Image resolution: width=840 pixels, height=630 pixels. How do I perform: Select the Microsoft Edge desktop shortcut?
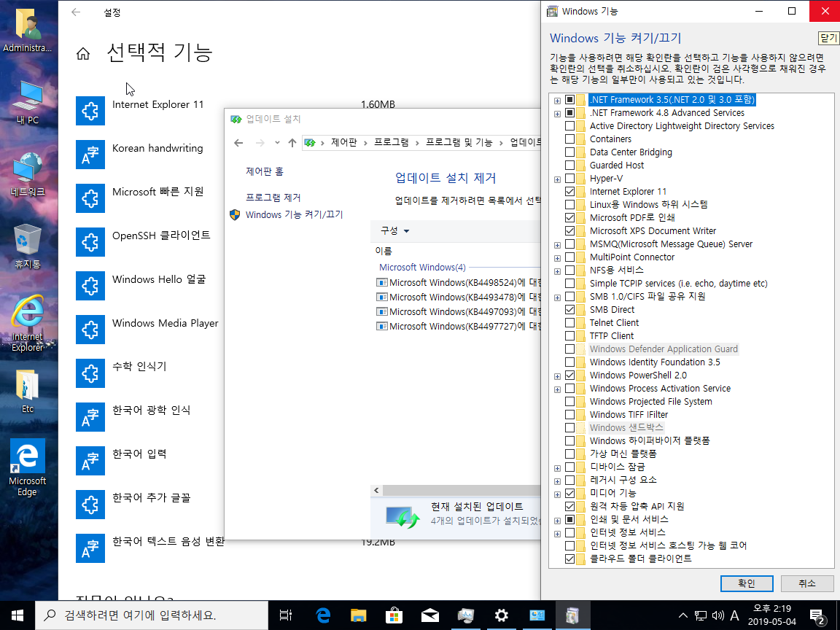pyautogui.click(x=27, y=467)
